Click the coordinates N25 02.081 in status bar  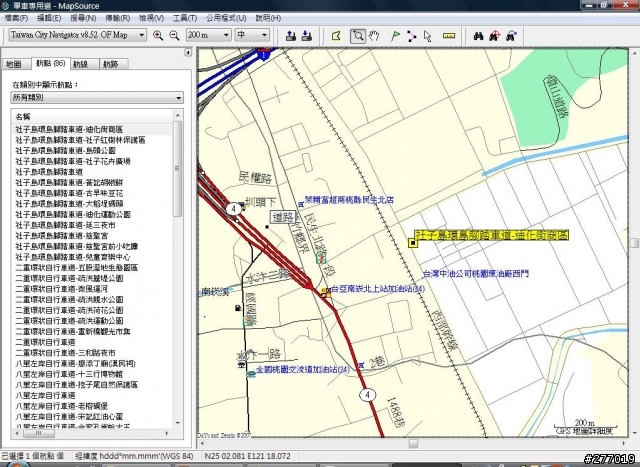coord(247,456)
